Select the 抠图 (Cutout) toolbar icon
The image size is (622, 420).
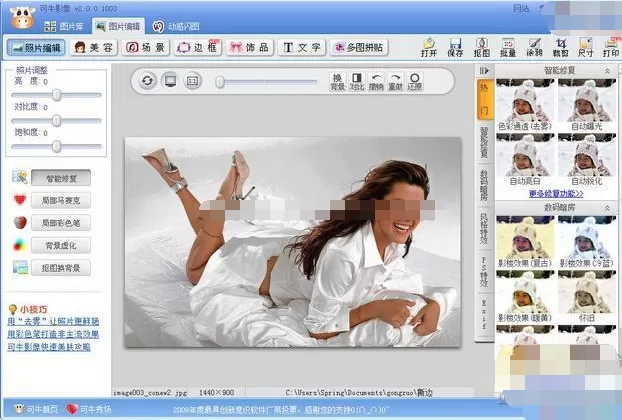[x=482, y=47]
